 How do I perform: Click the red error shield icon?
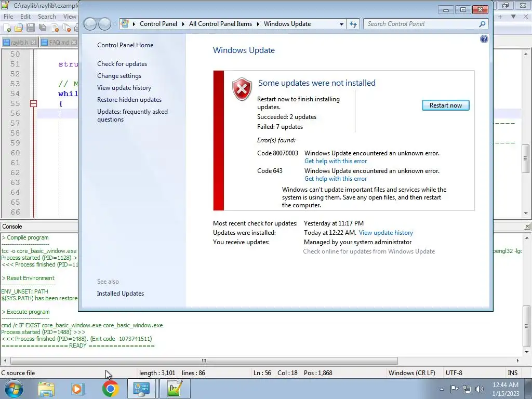(242, 89)
